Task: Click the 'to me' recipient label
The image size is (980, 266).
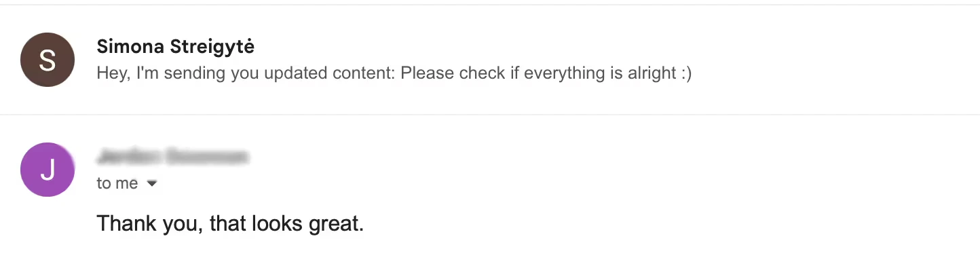Action: [x=117, y=183]
